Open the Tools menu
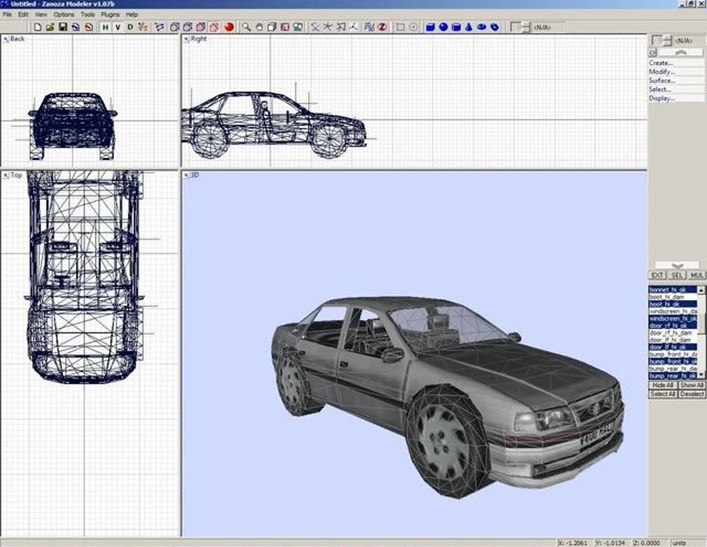707x547 pixels. tap(88, 15)
